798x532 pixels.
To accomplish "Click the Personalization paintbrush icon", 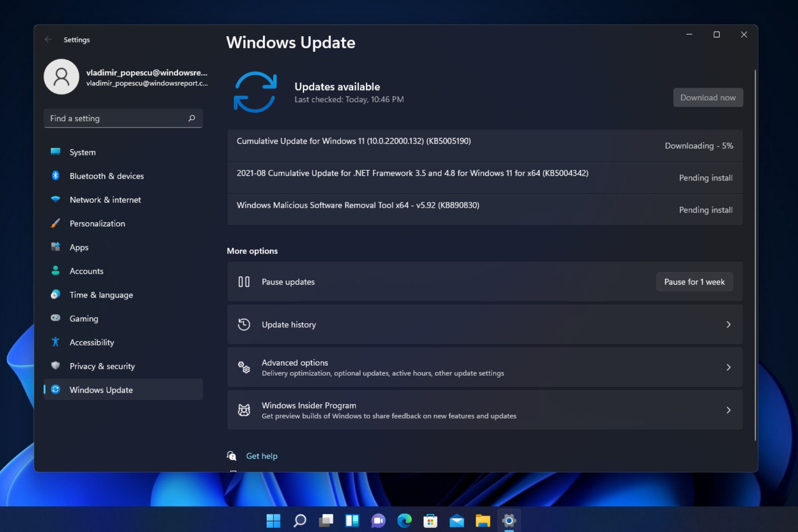I will [55, 223].
